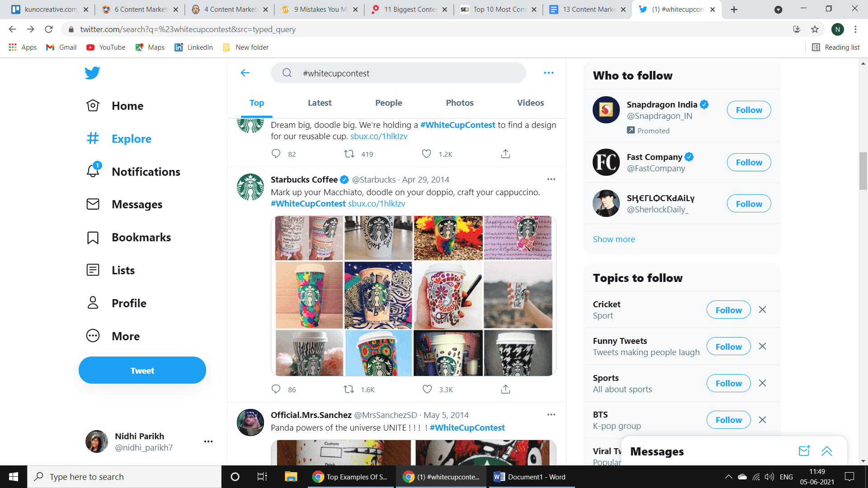Viewport: 868px width, 488px height.
Task: Open Nidhi Parikh account options menu
Action: [208, 441]
